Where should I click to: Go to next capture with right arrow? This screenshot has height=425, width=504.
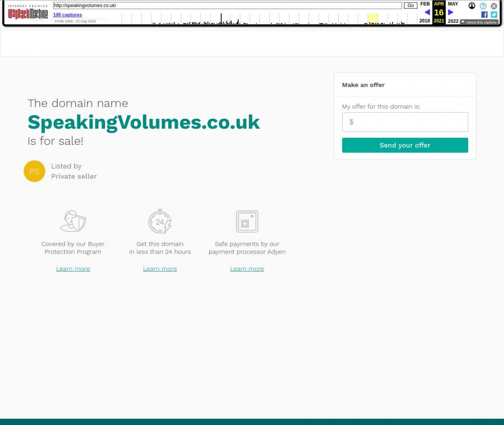tap(451, 12)
